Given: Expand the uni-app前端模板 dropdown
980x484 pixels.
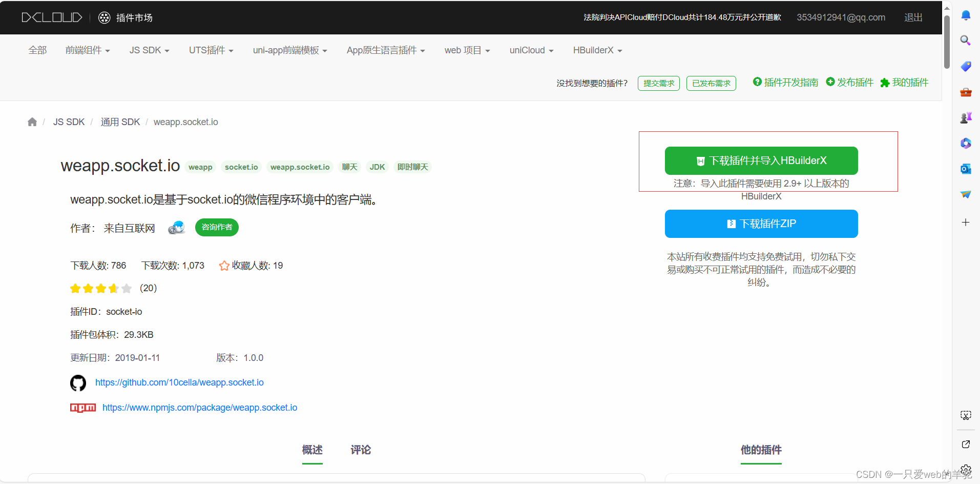Looking at the screenshot, I should click(x=290, y=50).
